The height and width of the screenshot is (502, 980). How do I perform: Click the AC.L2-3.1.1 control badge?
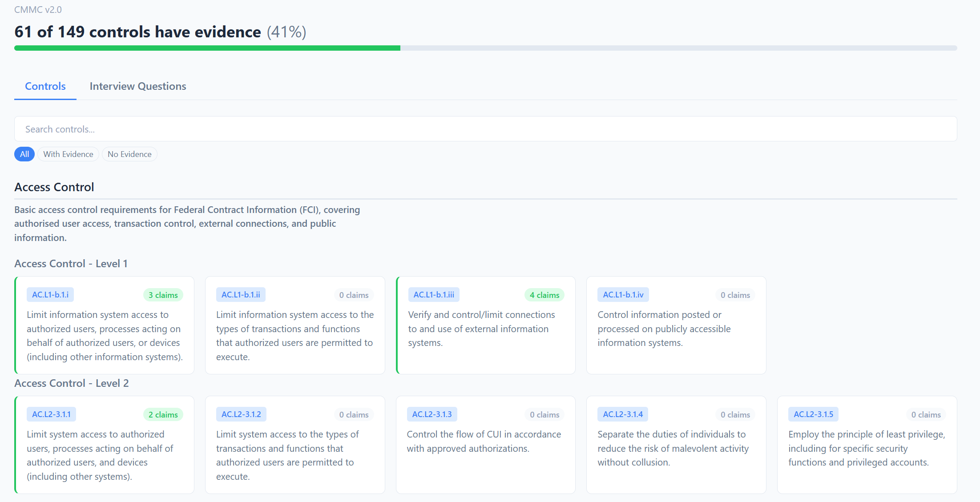pyautogui.click(x=51, y=414)
